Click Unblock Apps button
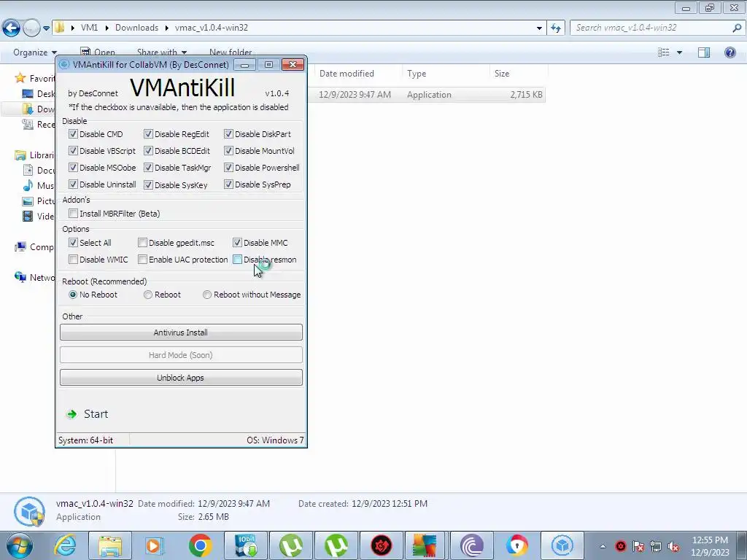The width and height of the screenshot is (747, 560). [x=181, y=378]
